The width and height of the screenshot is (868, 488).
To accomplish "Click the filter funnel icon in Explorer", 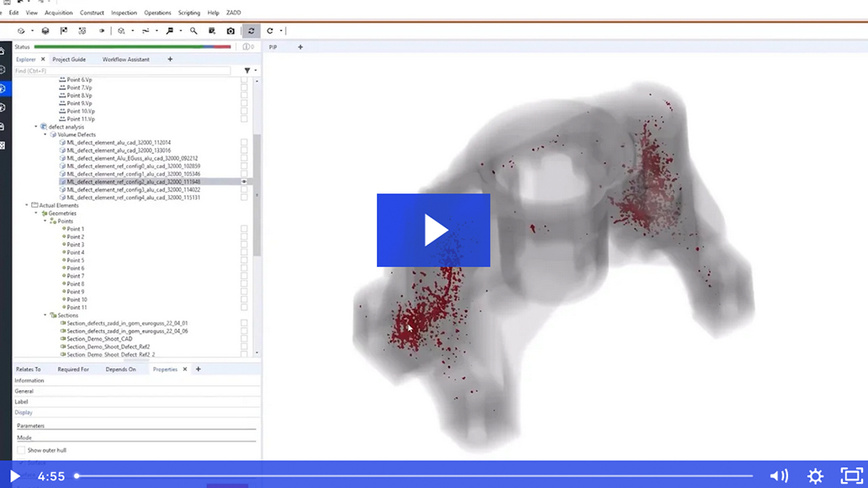I will pos(246,71).
